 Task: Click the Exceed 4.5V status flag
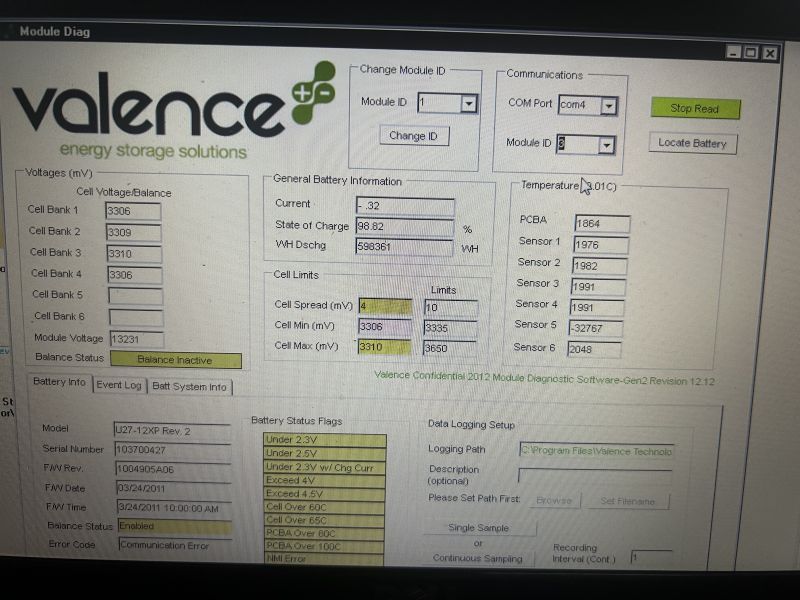324,494
